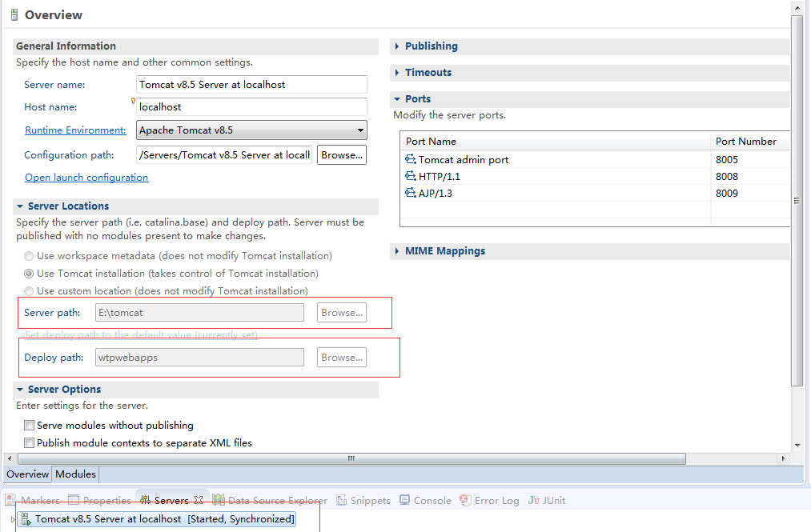Screen dimensions: 811x532
Task: Click the Snippets view icon
Action: click(x=341, y=500)
